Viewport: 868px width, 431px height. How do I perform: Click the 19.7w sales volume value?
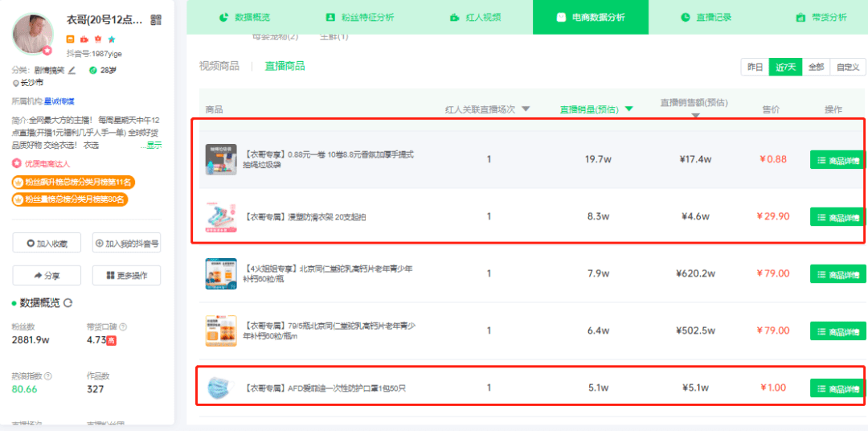tap(599, 159)
